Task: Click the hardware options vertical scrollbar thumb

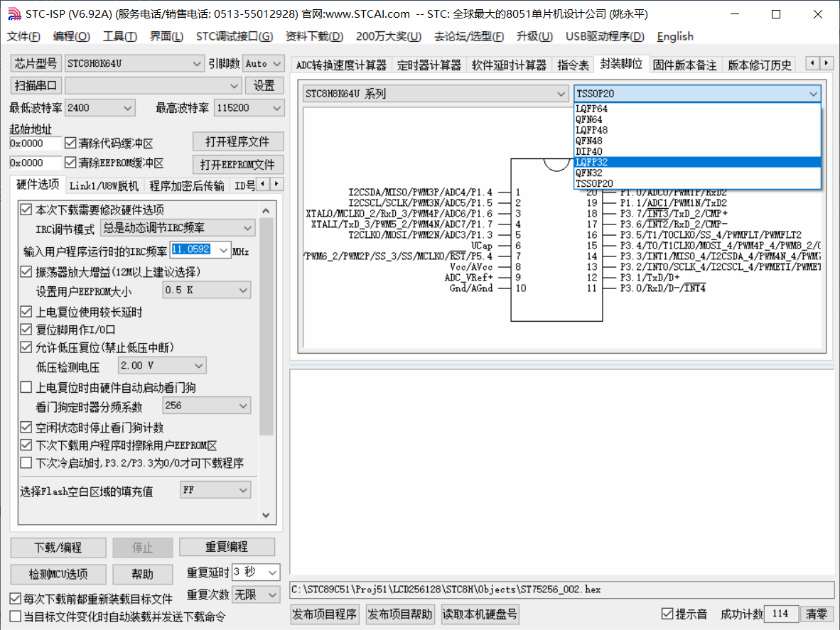Action: click(266, 327)
